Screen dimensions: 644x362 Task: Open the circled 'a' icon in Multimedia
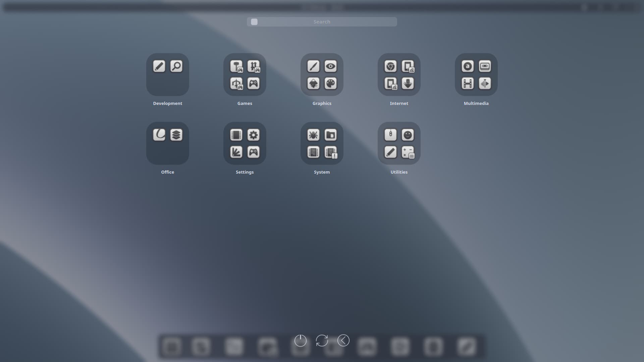[x=468, y=66]
